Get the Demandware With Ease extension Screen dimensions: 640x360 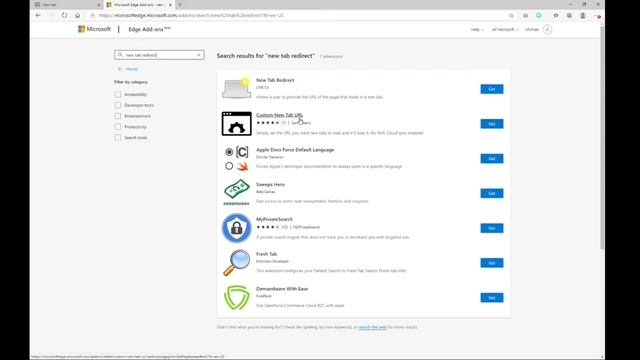491,298
